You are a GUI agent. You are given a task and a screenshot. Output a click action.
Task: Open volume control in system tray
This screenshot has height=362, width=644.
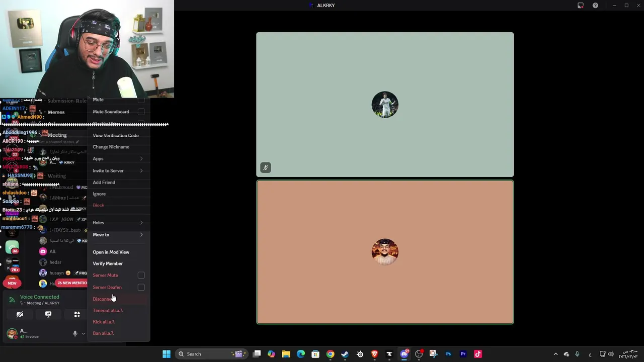tap(611, 354)
